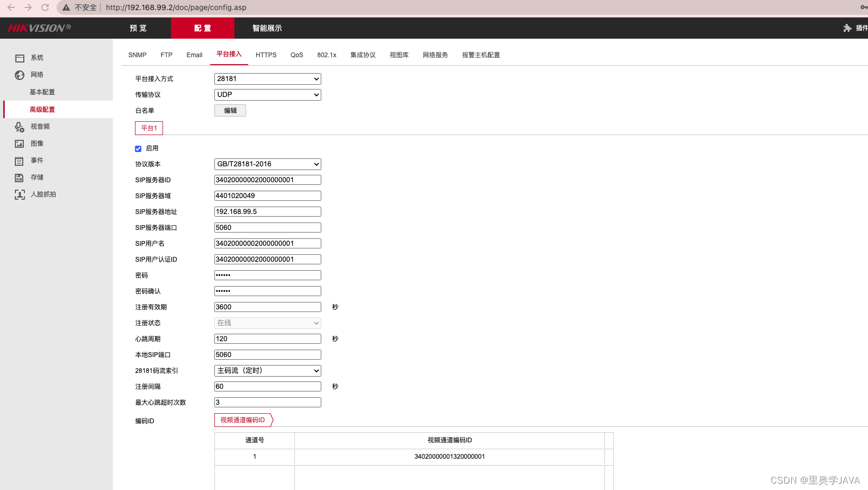868x490 pixels.
Task: Open the 802.1x tab
Action: [327, 55]
